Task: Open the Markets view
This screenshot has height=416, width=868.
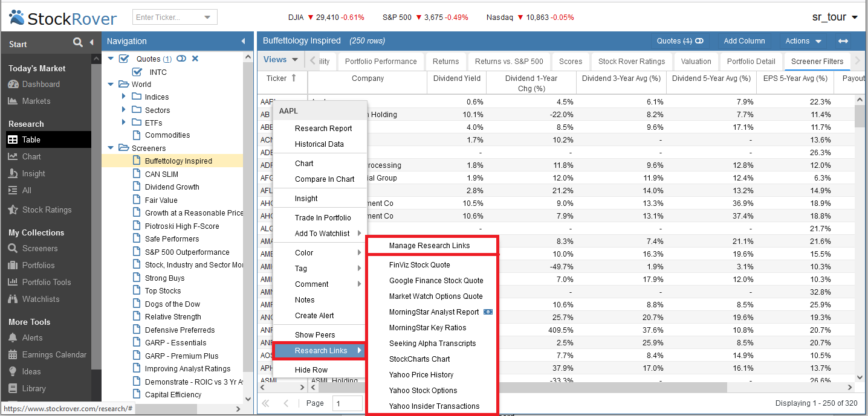Action: (36, 101)
